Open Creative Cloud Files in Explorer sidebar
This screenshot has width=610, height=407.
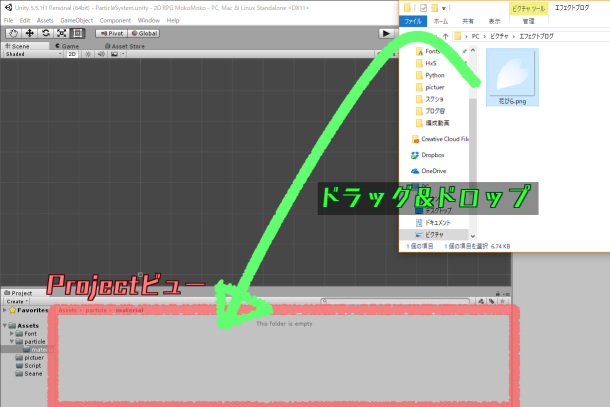pos(440,139)
